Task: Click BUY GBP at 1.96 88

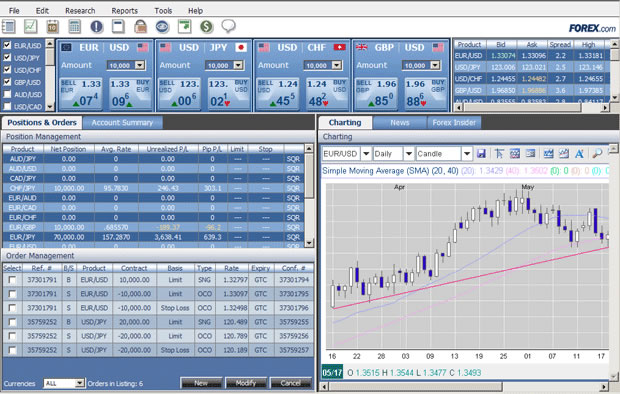Action: coord(425,93)
